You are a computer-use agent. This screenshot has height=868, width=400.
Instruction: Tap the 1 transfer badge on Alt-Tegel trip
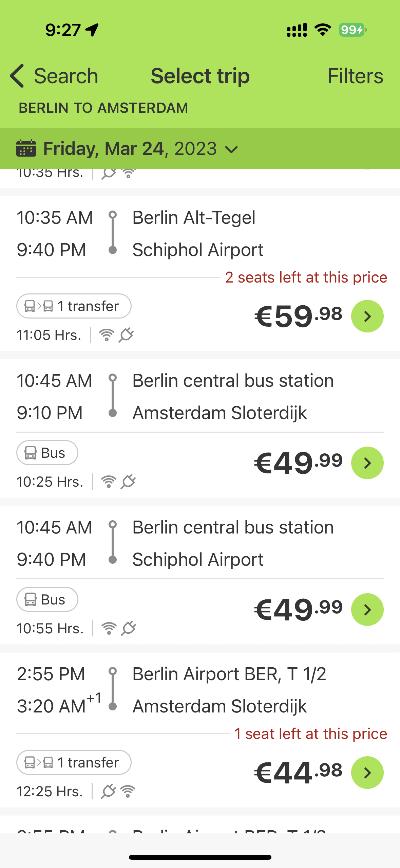tap(74, 306)
